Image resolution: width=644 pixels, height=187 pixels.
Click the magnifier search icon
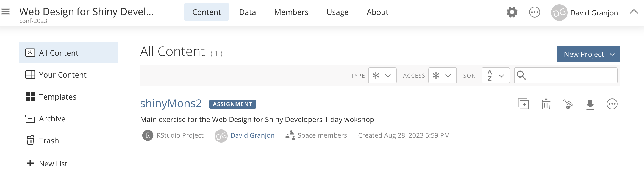pos(521,75)
